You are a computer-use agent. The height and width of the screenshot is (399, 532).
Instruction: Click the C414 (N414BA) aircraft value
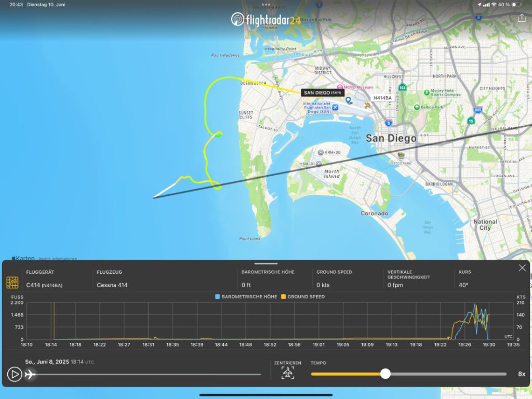[44, 285]
